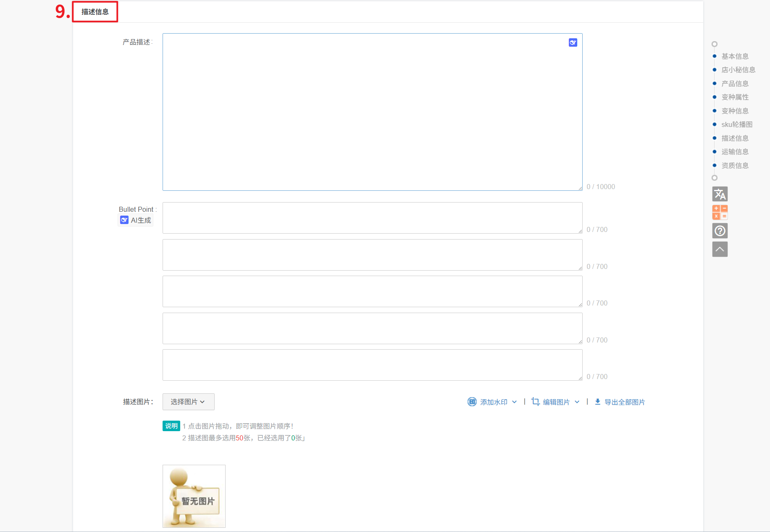Click the AI生成 button under Bullet Point
The width and height of the screenshot is (770, 532).
136,220
